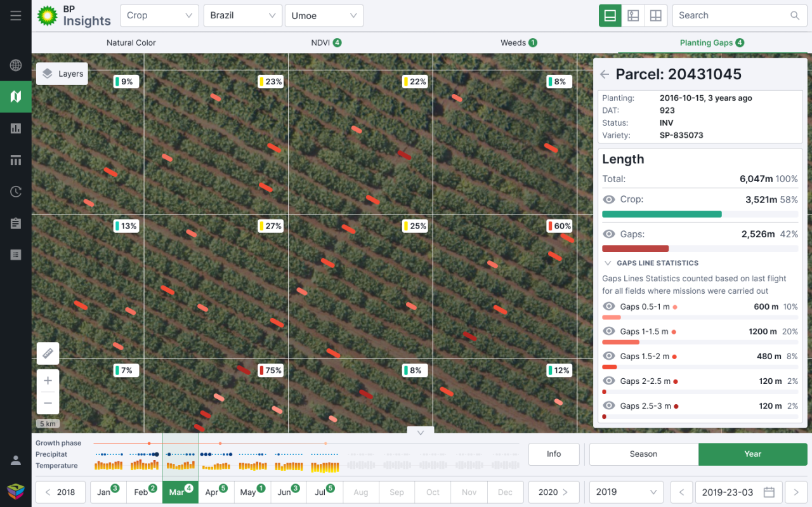Select the measure ruler tool on the map

[x=48, y=353]
